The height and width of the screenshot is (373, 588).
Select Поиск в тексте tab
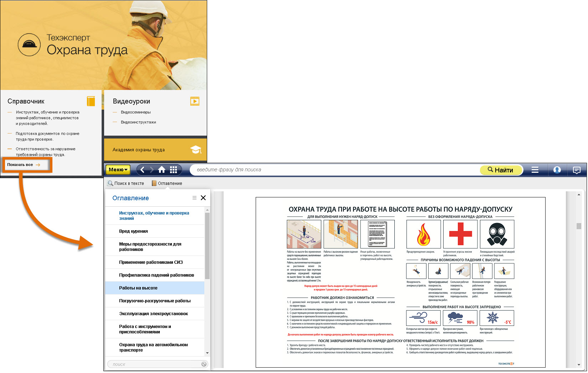tap(126, 183)
